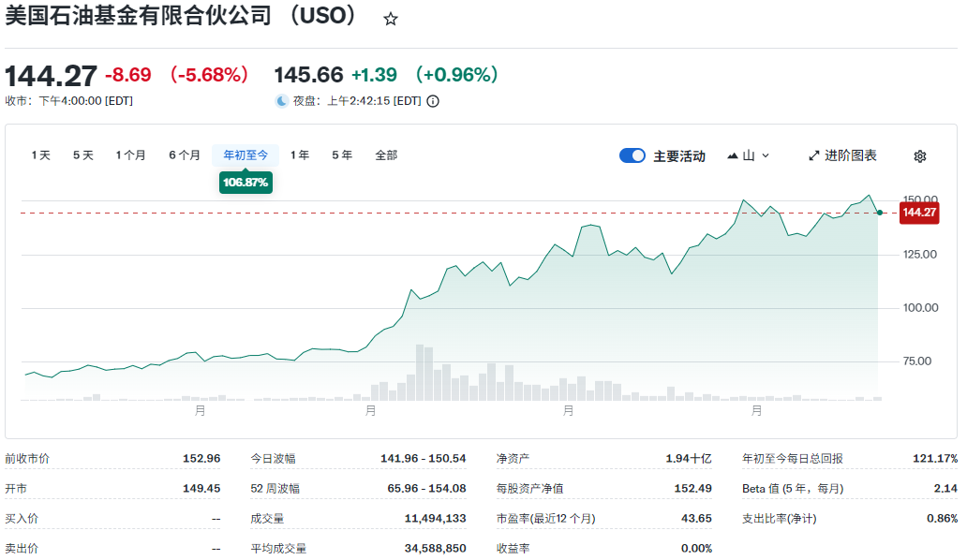
Task: Click the (+0.96%) overnight percentage
Action: point(456,75)
